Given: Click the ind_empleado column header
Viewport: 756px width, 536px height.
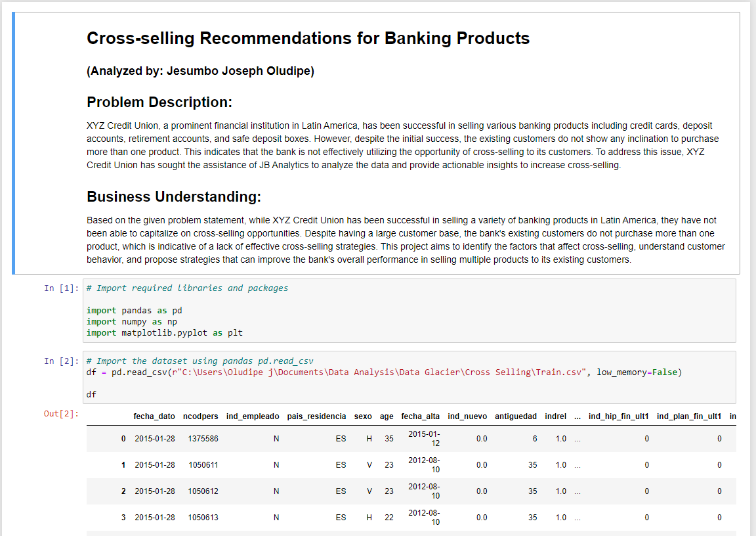Looking at the screenshot, I should click(253, 416).
